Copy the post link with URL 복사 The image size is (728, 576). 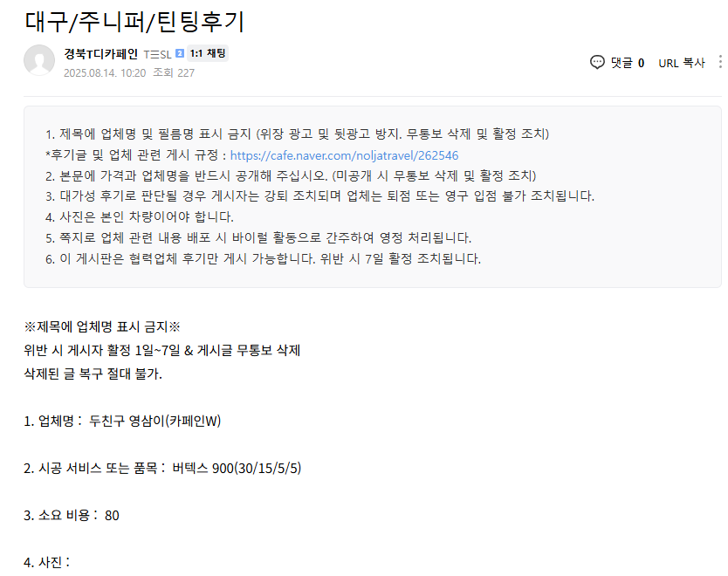pos(681,63)
